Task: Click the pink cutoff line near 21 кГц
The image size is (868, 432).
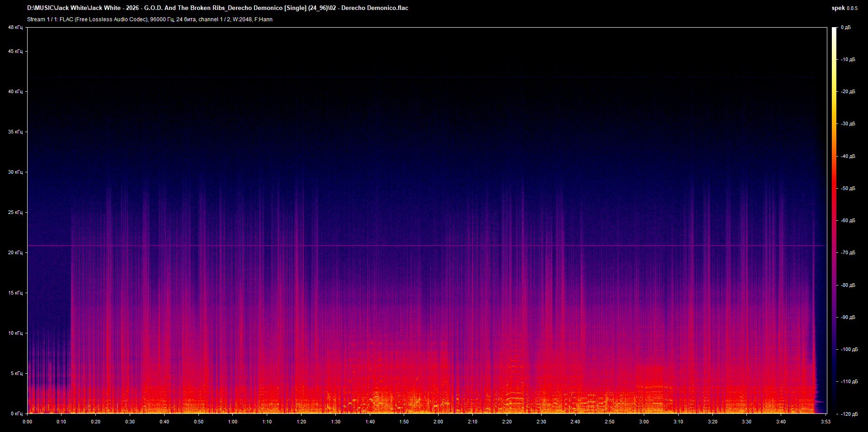Action: (407, 245)
